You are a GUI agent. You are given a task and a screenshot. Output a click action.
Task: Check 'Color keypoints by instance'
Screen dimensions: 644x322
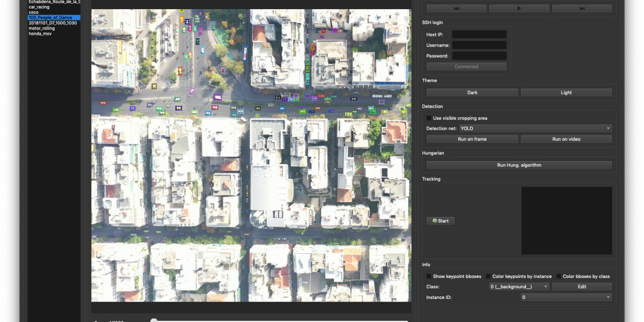pos(488,276)
